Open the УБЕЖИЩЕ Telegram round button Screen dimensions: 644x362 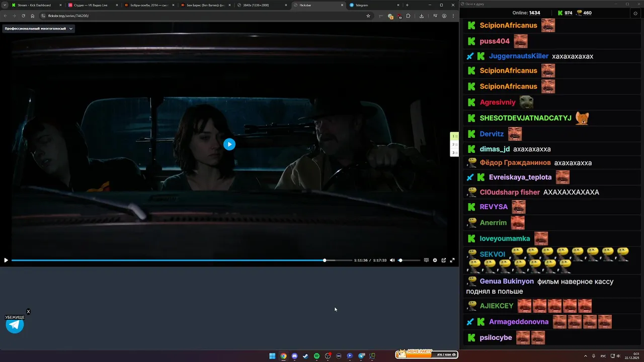(15, 325)
